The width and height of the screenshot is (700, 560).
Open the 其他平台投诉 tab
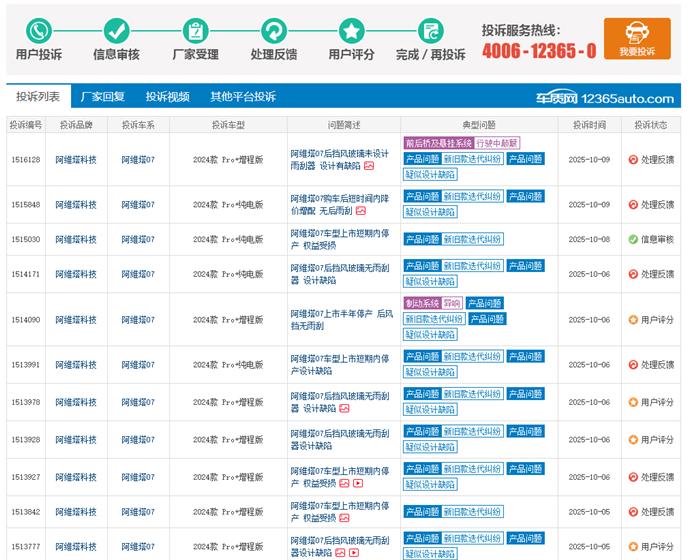tap(242, 97)
